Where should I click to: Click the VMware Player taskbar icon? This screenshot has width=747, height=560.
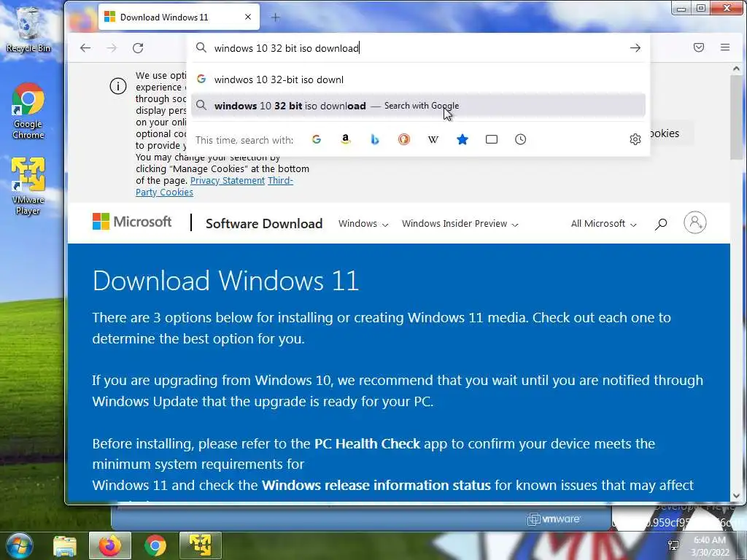pos(201,545)
